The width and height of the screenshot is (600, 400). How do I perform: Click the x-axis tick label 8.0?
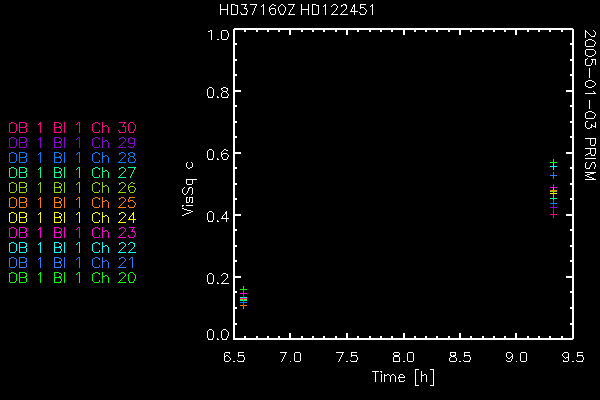(403, 357)
